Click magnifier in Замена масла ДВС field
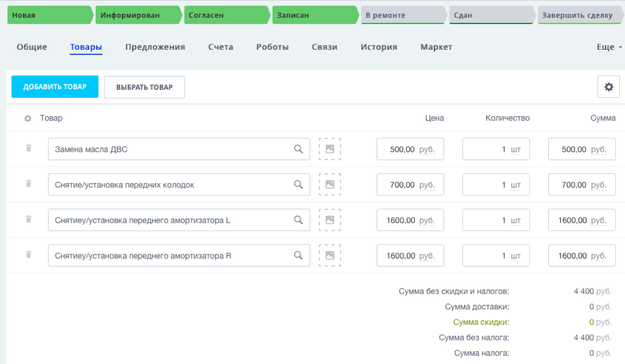The width and height of the screenshot is (625, 364). click(x=298, y=149)
